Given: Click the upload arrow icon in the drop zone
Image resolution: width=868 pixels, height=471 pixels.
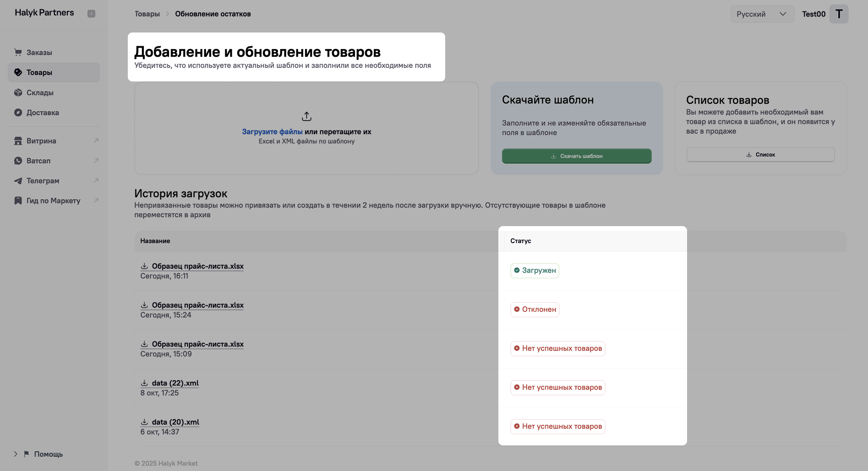Looking at the screenshot, I should click(306, 116).
